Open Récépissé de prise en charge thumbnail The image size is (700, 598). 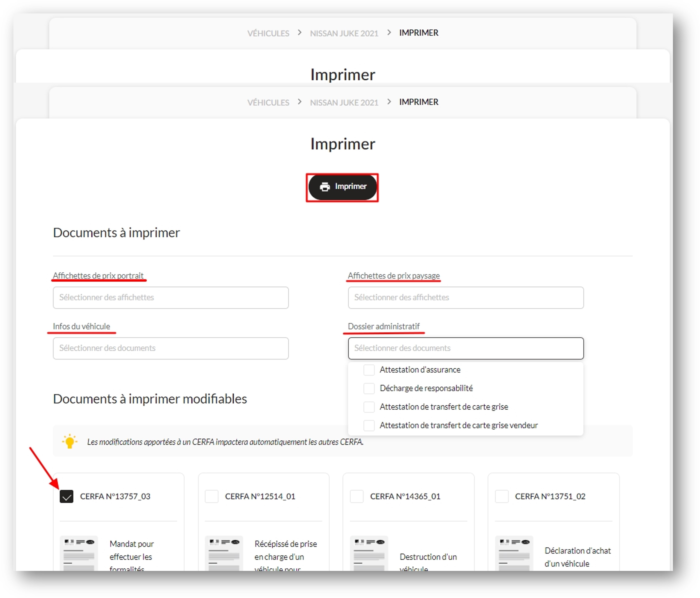(x=224, y=553)
